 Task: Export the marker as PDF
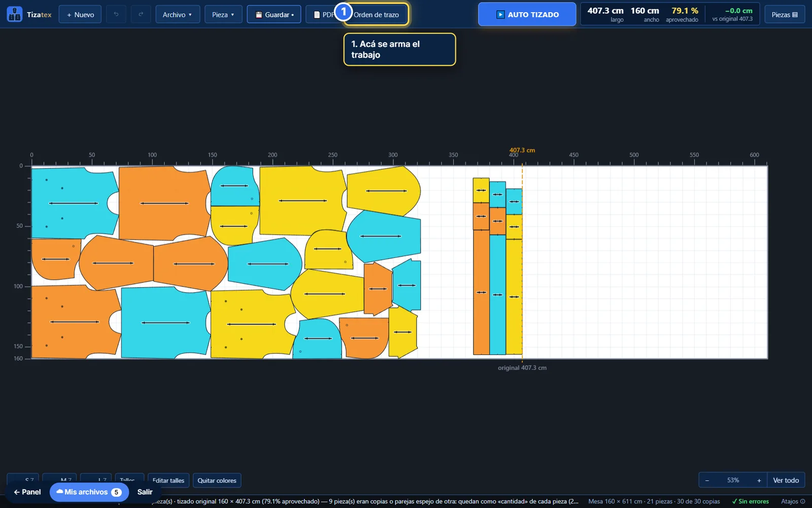tap(322, 14)
